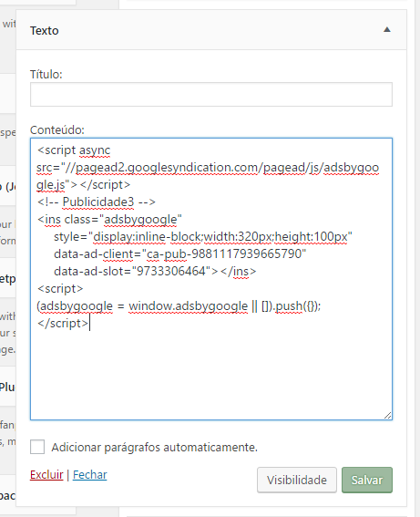Open the Visibilidade button
Screen dimensions: 420x517
[x=297, y=480]
